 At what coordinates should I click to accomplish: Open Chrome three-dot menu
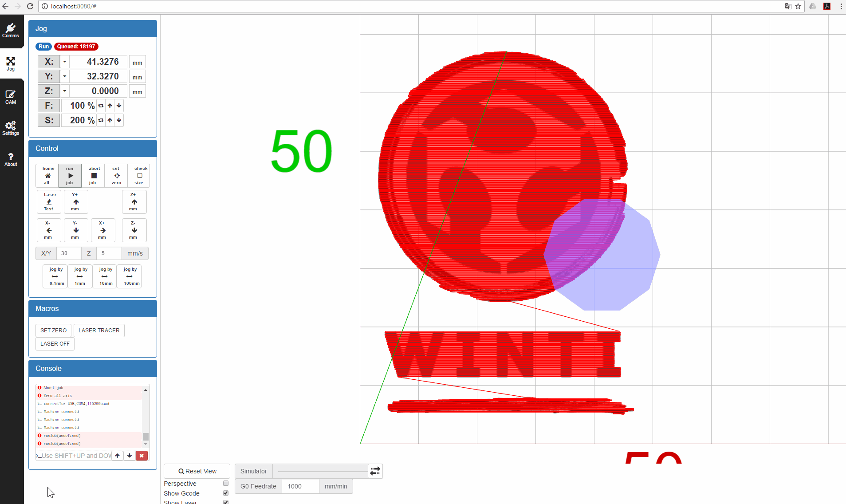[841, 6]
